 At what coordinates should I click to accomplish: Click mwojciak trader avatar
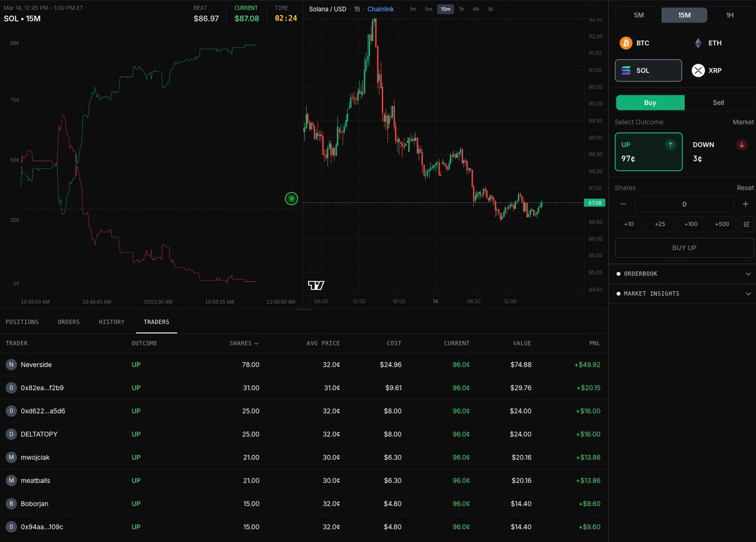[x=11, y=458]
